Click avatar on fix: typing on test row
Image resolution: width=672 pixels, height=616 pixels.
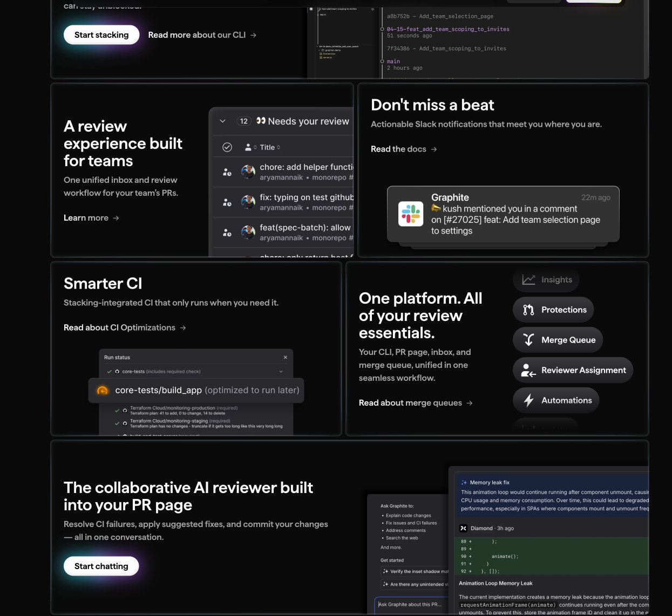(x=248, y=202)
